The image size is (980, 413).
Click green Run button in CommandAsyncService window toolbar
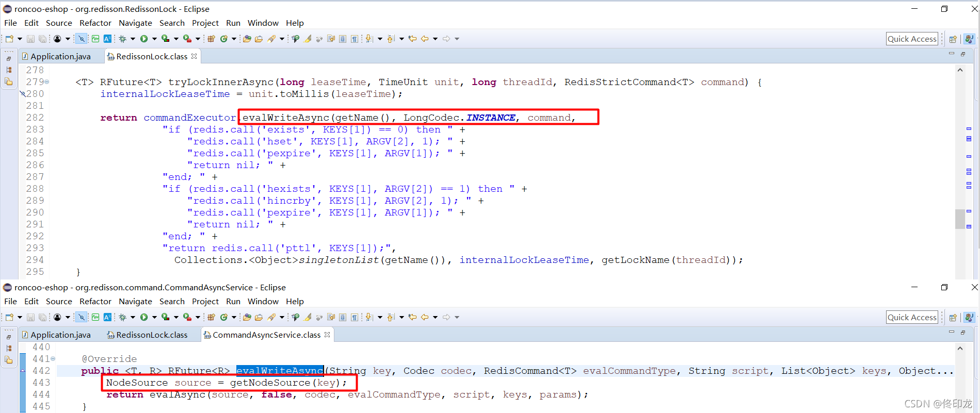[x=144, y=317]
